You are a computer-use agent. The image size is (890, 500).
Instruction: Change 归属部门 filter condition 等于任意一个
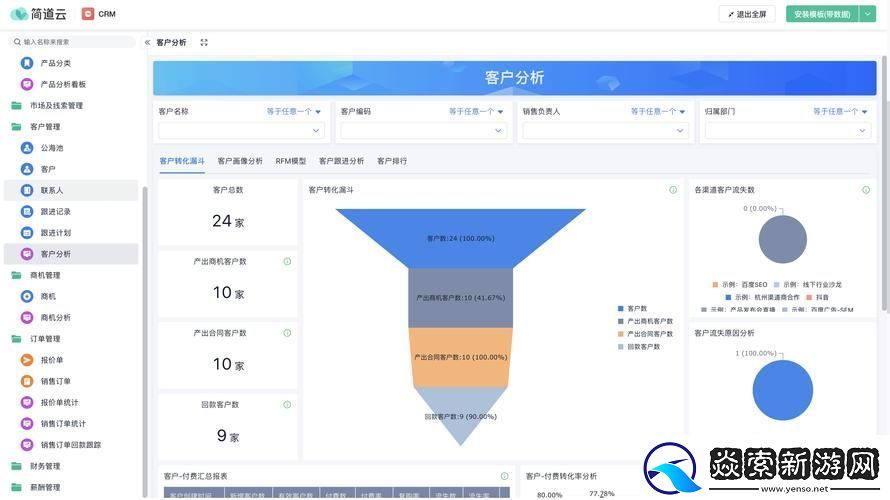click(x=841, y=111)
